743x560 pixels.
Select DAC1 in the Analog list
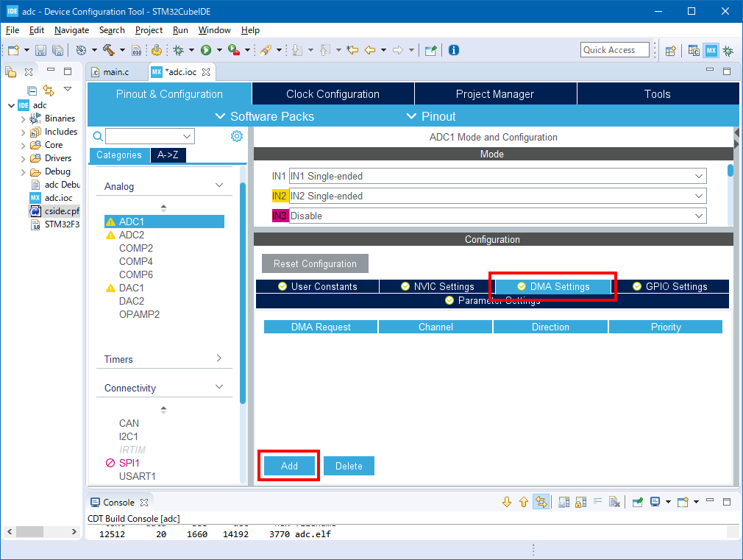pyautogui.click(x=131, y=288)
